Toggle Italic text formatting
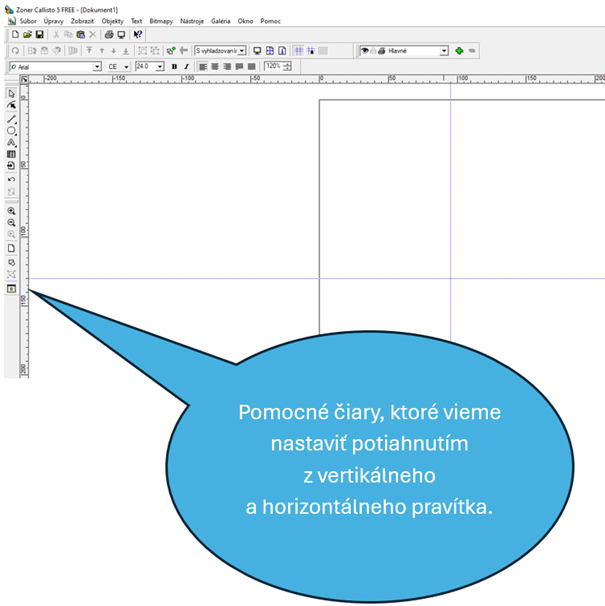605x606 pixels. 186,67
